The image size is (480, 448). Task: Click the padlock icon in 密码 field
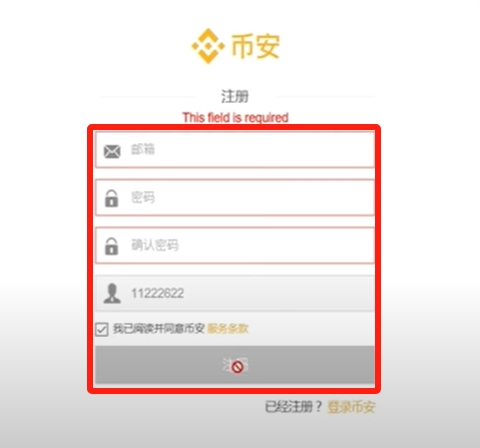pos(112,199)
